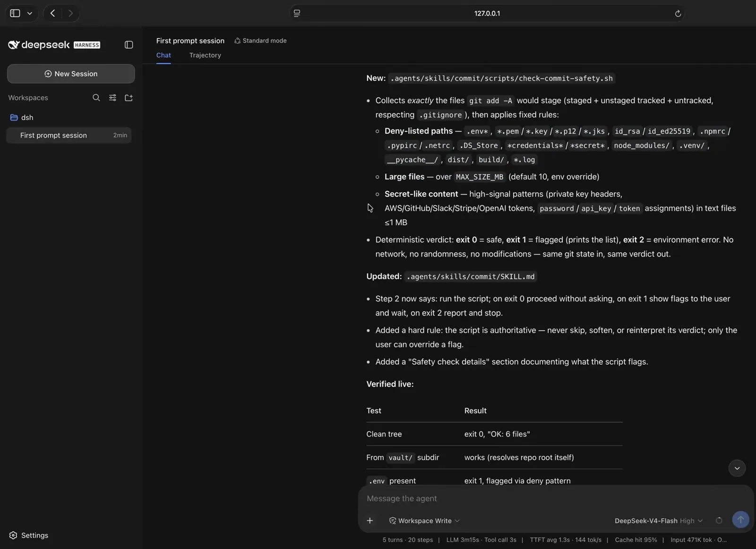This screenshot has height=549, width=756.
Task: Click the Standard mode indicator
Action: [x=260, y=41]
